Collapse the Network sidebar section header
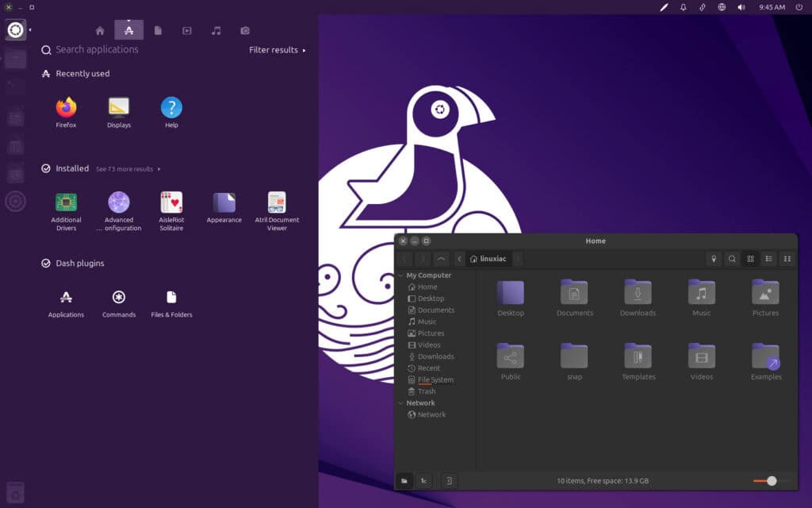 400,403
